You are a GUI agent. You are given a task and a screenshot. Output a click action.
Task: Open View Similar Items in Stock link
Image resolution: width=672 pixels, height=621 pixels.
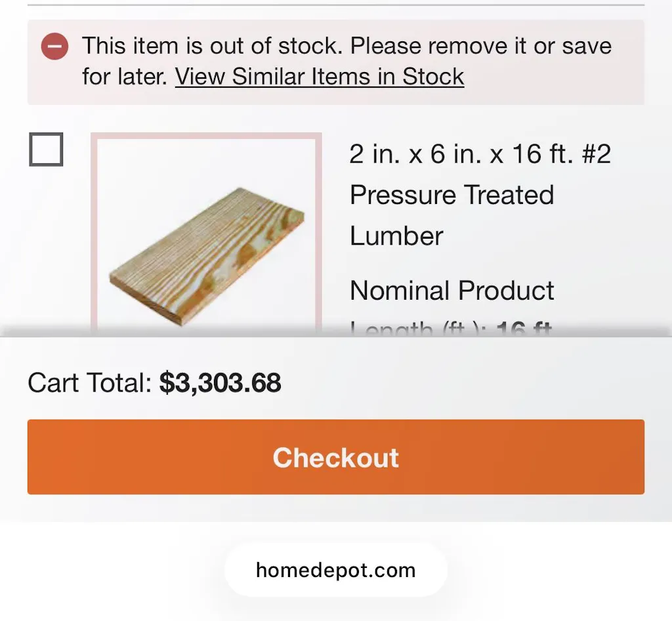pyautogui.click(x=319, y=77)
